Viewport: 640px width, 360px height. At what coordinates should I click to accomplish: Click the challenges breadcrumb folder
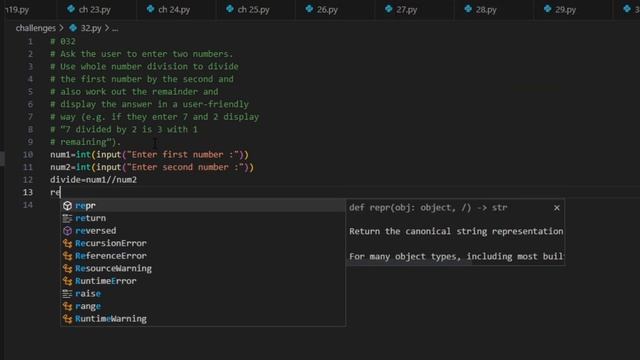[36, 28]
